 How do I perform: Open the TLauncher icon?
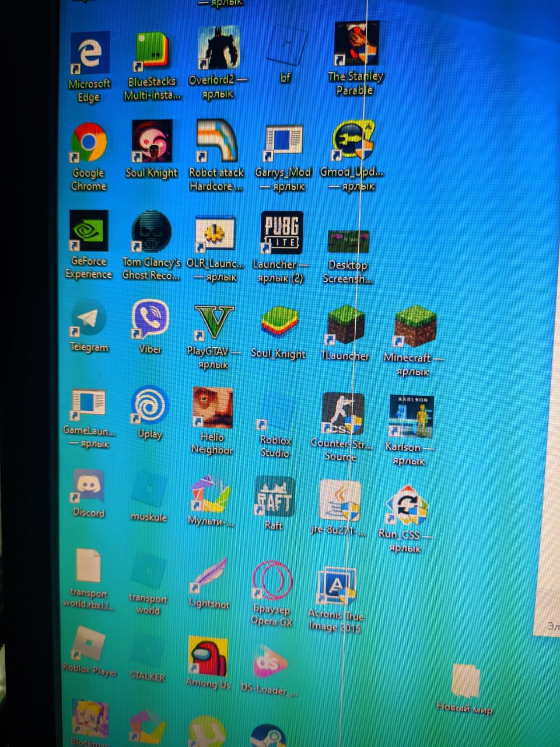coord(345,326)
